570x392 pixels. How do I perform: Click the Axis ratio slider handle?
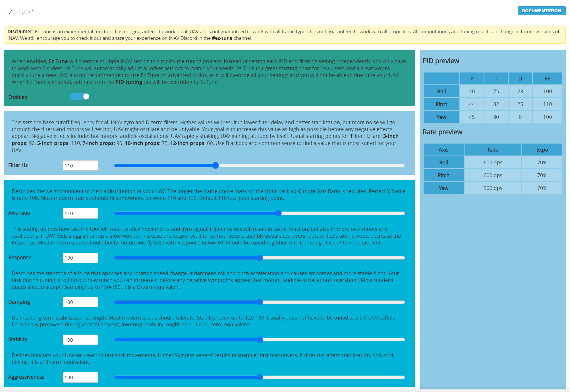pyautogui.click(x=278, y=213)
